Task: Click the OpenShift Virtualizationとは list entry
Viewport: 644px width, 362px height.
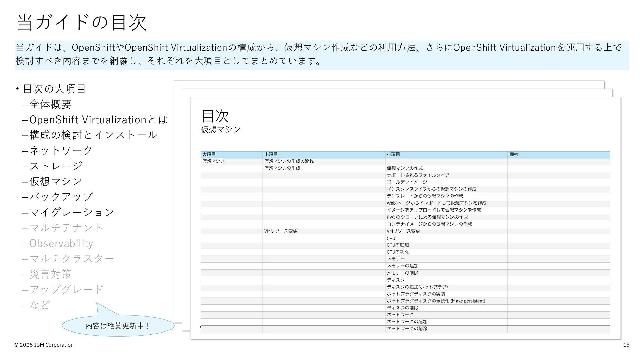Action: [98, 120]
